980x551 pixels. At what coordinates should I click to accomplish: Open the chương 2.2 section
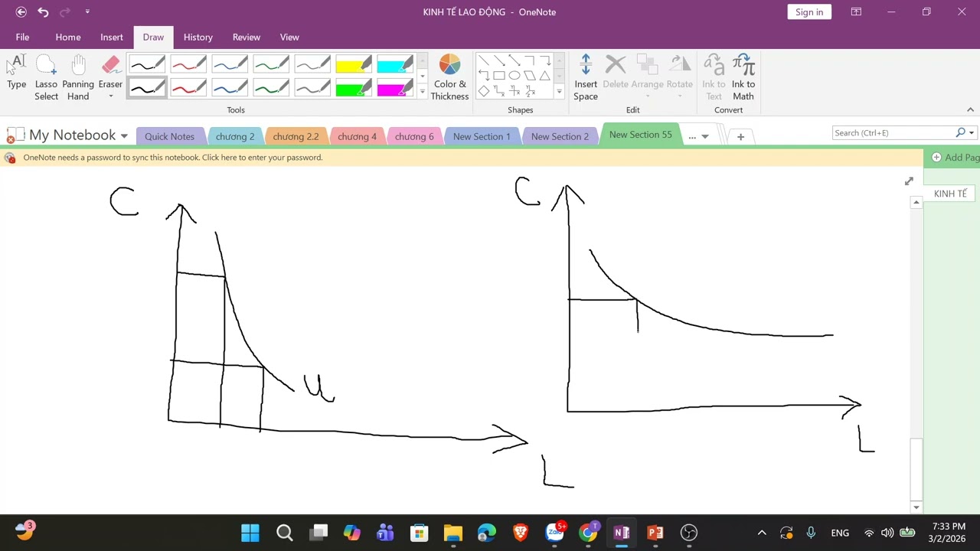[x=296, y=136]
